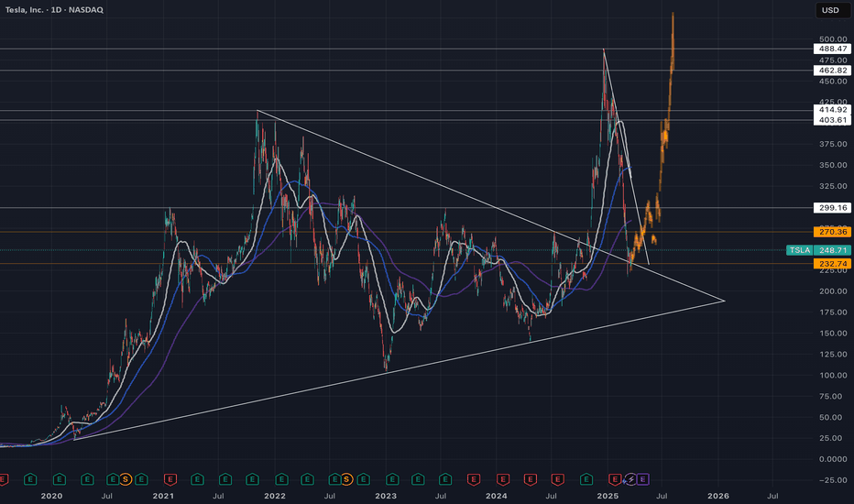The height and width of the screenshot is (504, 854).
Task: Click the 0.0000 price axis label
Action: (833, 459)
